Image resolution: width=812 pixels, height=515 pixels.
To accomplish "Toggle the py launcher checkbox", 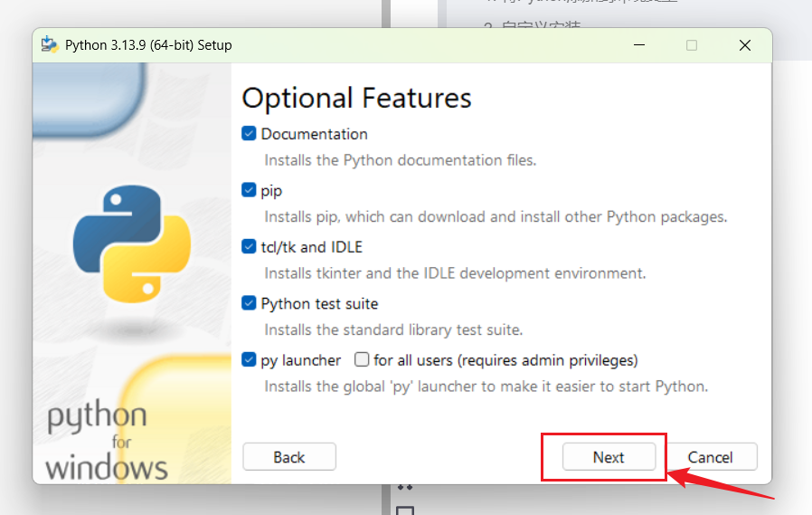I will 249,359.
